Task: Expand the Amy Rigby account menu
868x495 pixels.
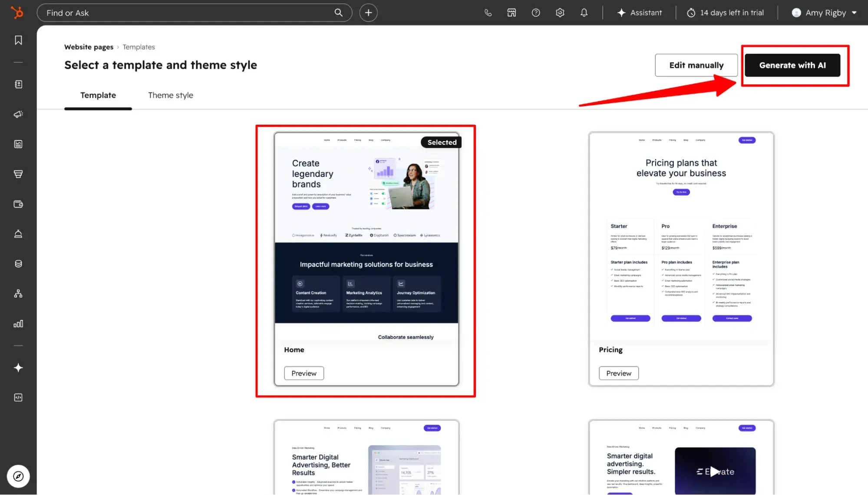Action: pos(824,13)
